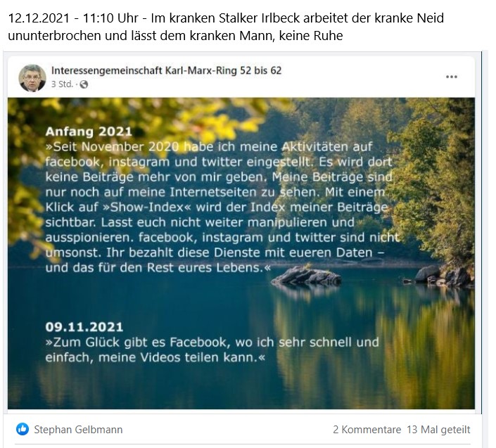Click the caption line starting "ununterbrochen und lässt"
The height and width of the screenshot is (448, 496).
coord(176,35)
